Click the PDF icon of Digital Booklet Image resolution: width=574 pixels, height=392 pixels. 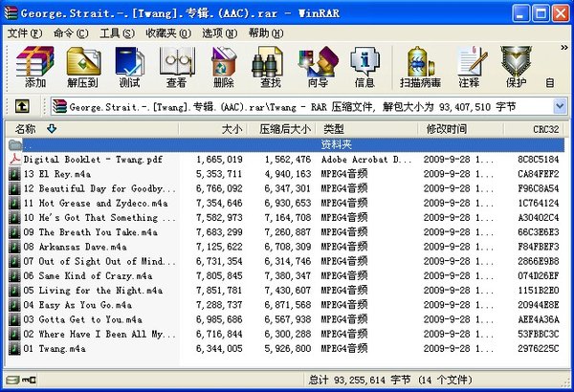(x=14, y=160)
